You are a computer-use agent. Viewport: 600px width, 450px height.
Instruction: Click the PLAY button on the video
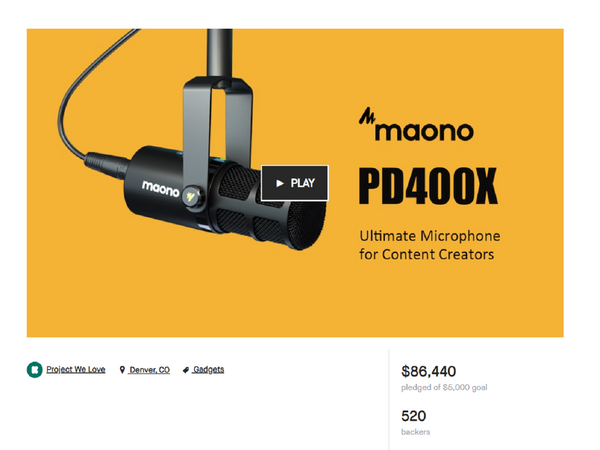point(295,183)
